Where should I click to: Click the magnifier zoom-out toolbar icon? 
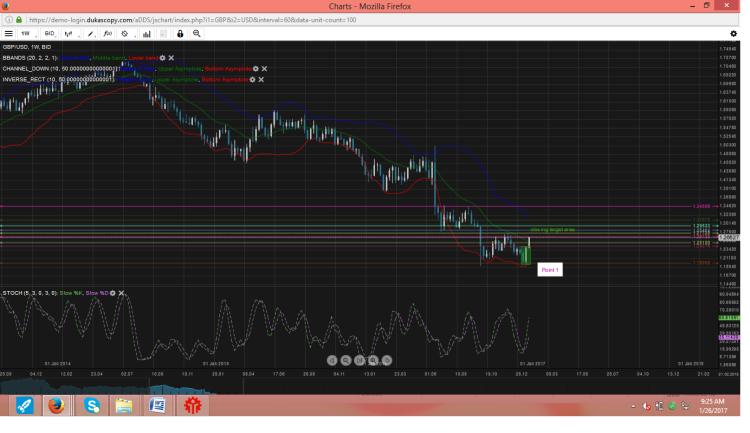coord(197,33)
